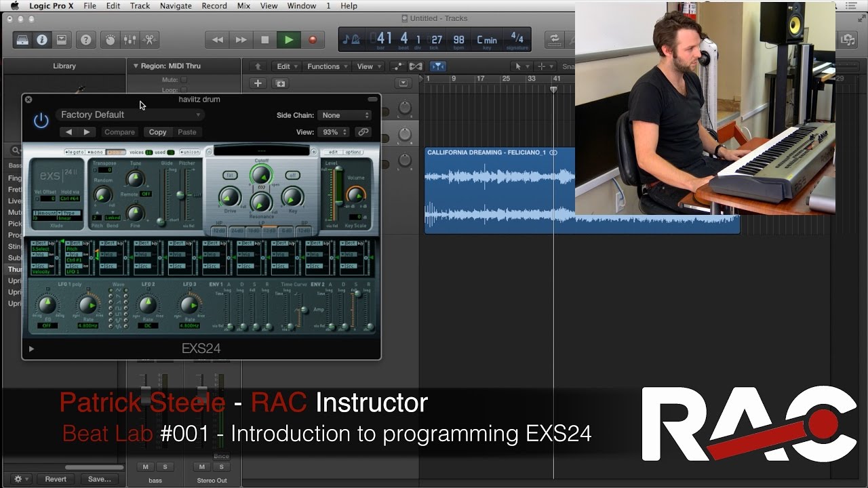The image size is (868, 488).
Task: Open the Navigate menu
Action: [x=176, y=5]
